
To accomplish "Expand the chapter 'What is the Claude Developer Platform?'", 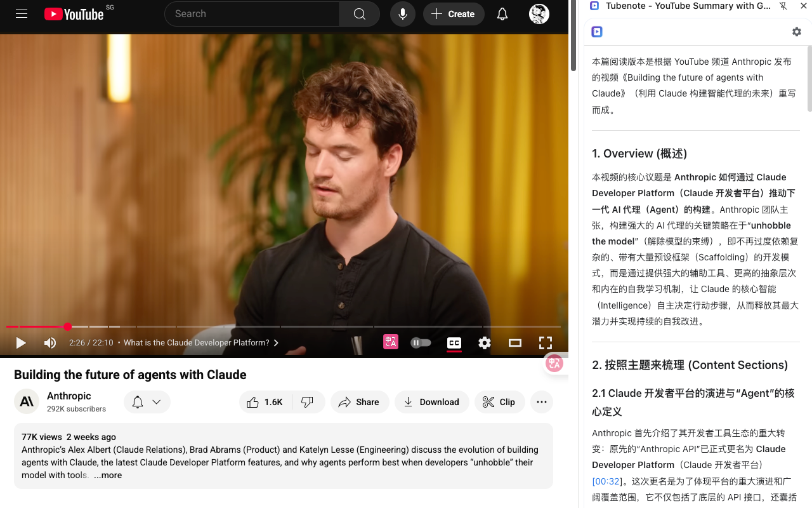I will coord(275,342).
